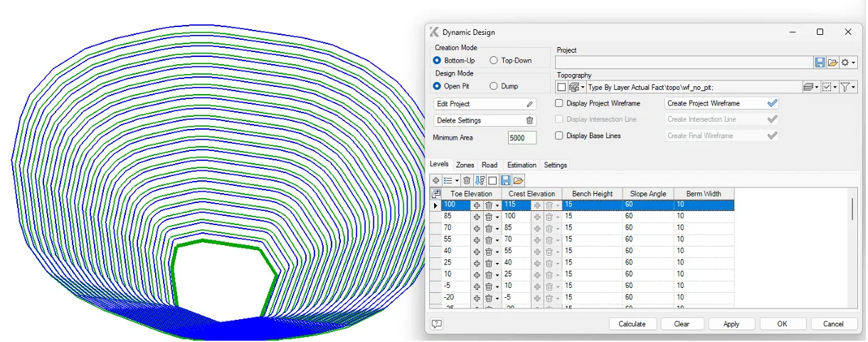Select Open Pit design mode
Image resolution: width=868 pixels, height=342 pixels.
(x=438, y=86)
